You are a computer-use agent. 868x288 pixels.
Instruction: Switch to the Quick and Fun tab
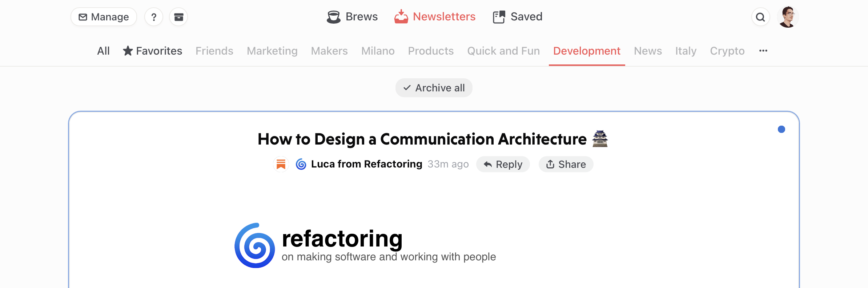click(x=503, y=51)
